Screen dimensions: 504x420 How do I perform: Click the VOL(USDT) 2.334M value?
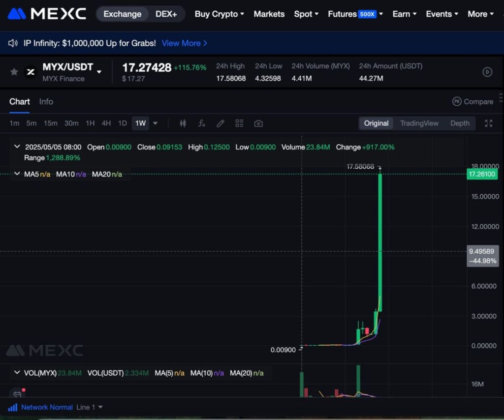pyautogui.click(x=137, y=373)
